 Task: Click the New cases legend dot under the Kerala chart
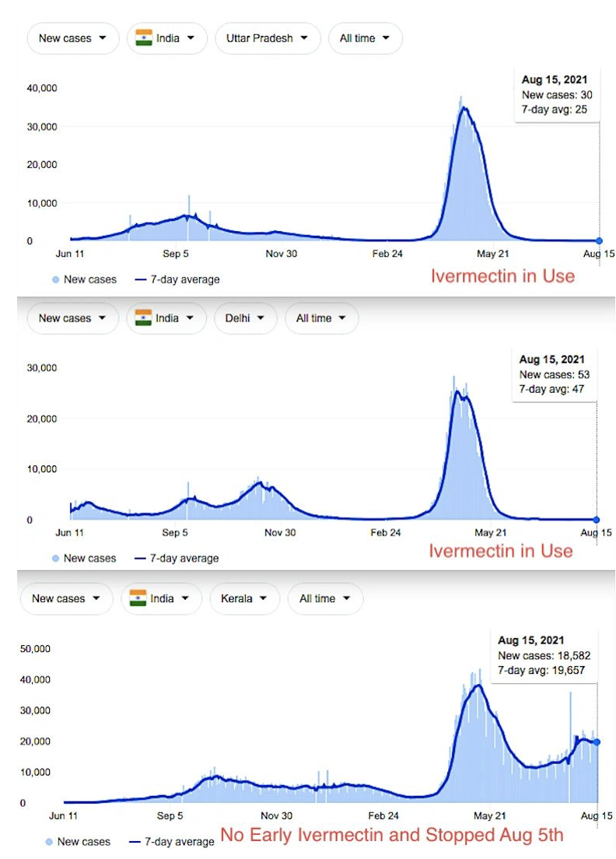click(x=50, y=841)
